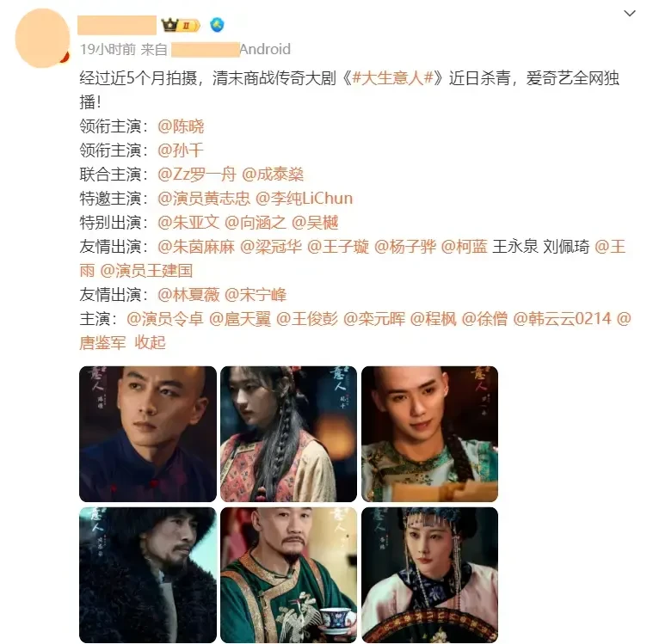
Task: View the braided-hair woman poster thumbnail
Action: tap(288, 433)
